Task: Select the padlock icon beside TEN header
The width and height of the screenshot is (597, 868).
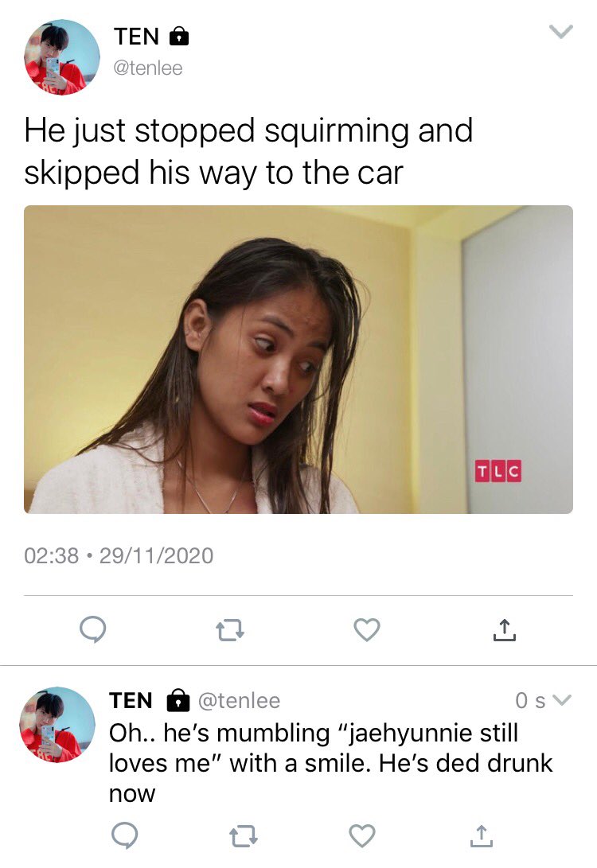Action: [178, 37]
